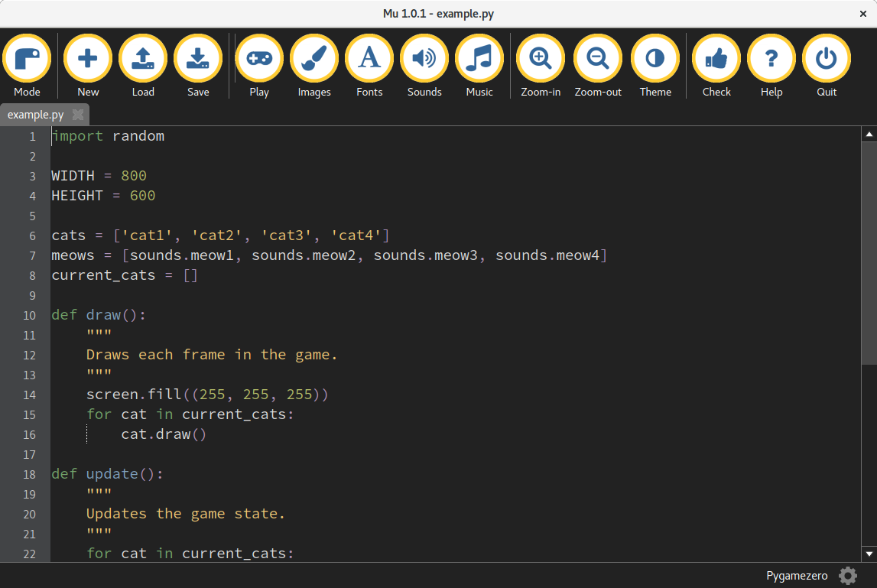This screenshot has height=588, width=877.
Task: Open the settings gear in status bar
Action: point(848,576)
